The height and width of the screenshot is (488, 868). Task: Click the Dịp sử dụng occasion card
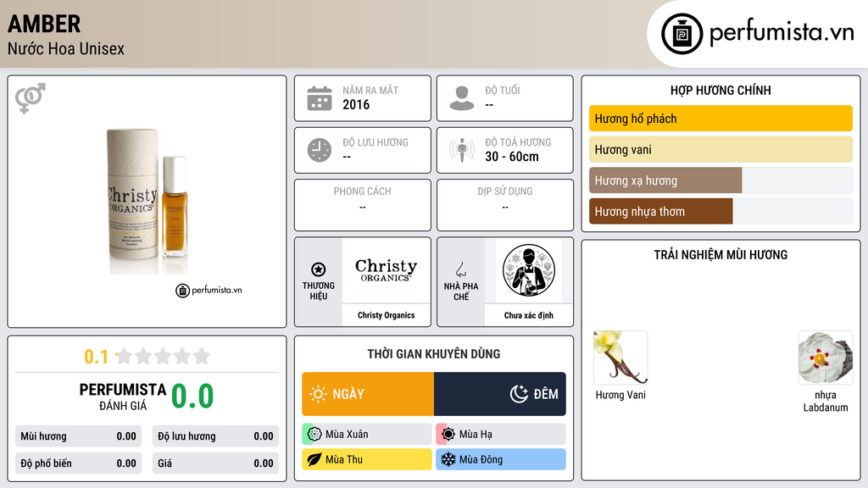tap(505, 205)
